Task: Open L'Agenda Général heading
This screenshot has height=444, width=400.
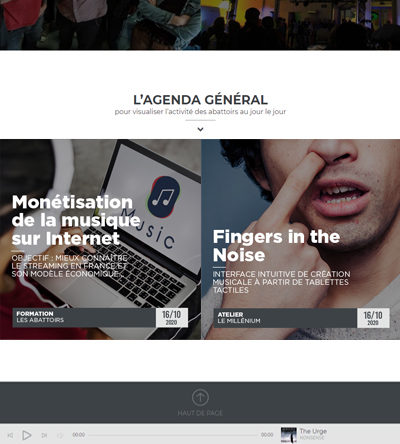Action: (200, 100)
